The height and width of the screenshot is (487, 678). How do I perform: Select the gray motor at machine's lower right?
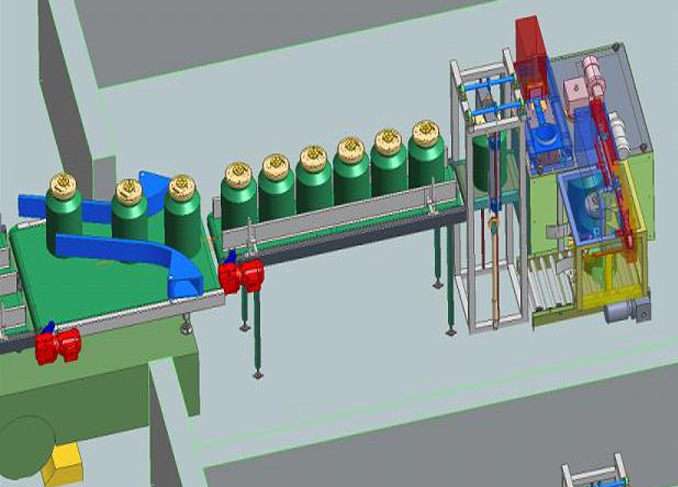tap(627, 310)
